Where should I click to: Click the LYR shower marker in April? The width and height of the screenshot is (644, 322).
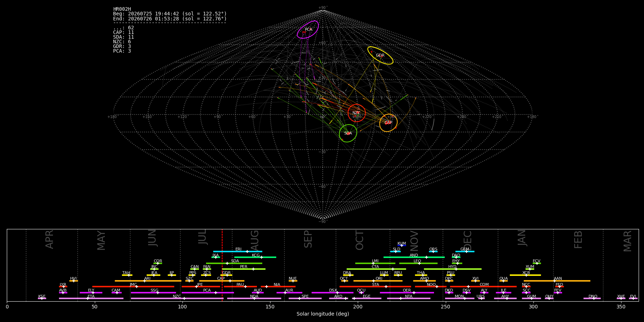(x=63, y=287)
